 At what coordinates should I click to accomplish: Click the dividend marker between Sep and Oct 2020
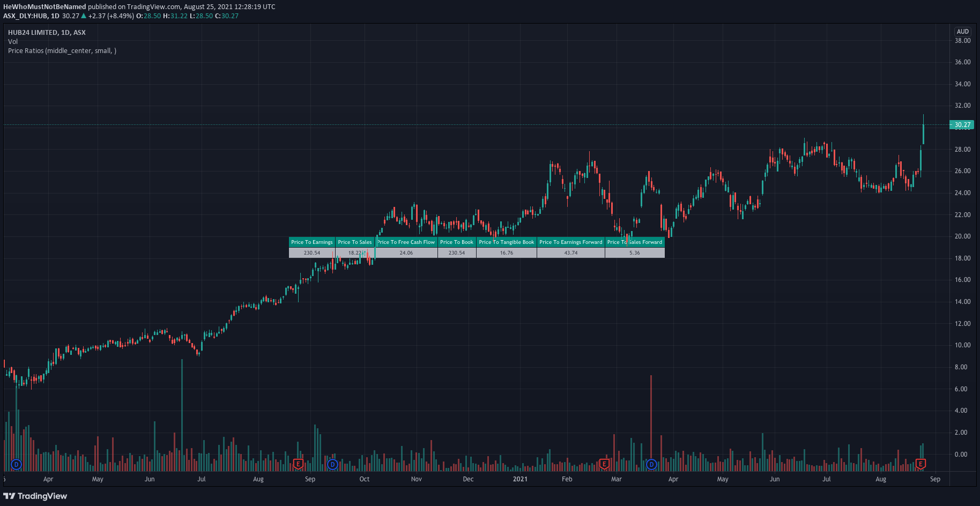pos(332,464)
